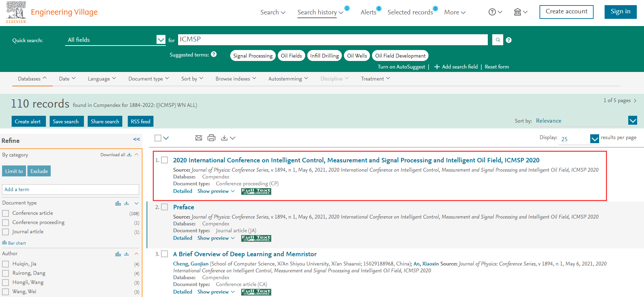The image size is (644, 297).
Task: Tick the select-all records checkbox
Action: [x=158, y=138]
